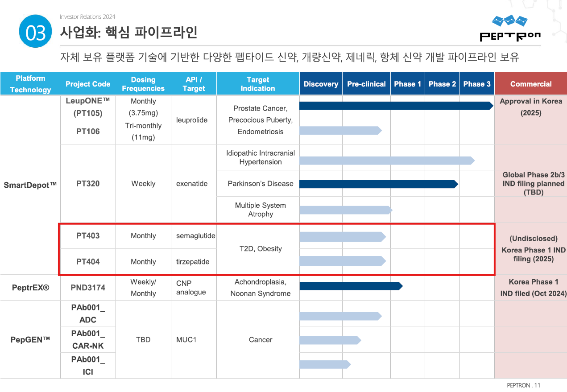The height and width of the screenshot is (392, 567).
Task: Click the LeupONE dark blue progress bar
Action: pos(396,106)
